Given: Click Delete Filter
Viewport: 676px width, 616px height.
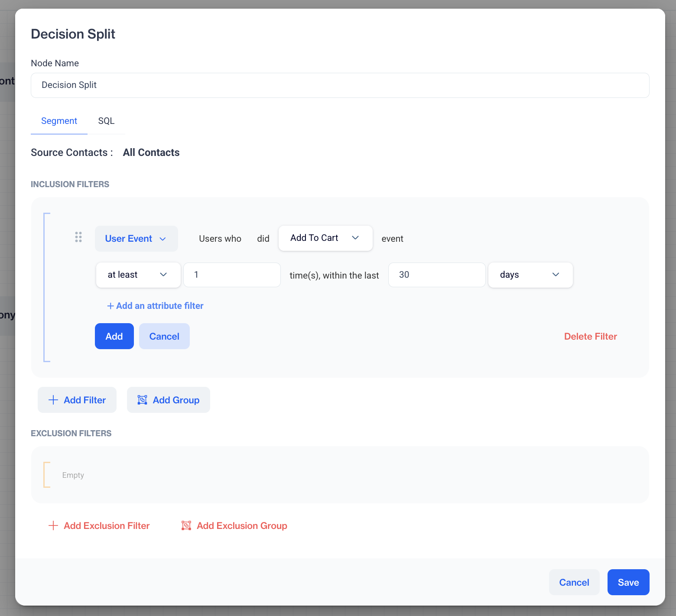Looking at the screenshot, I should (590, 336).
